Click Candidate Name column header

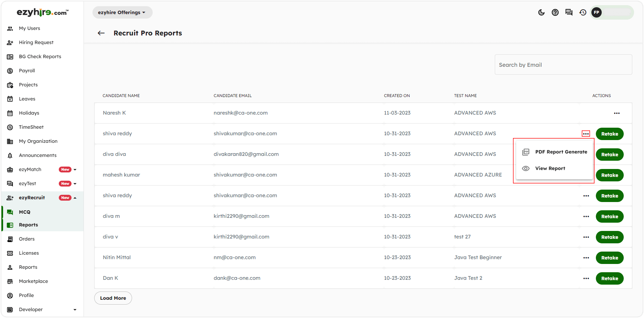click(121, 96)
